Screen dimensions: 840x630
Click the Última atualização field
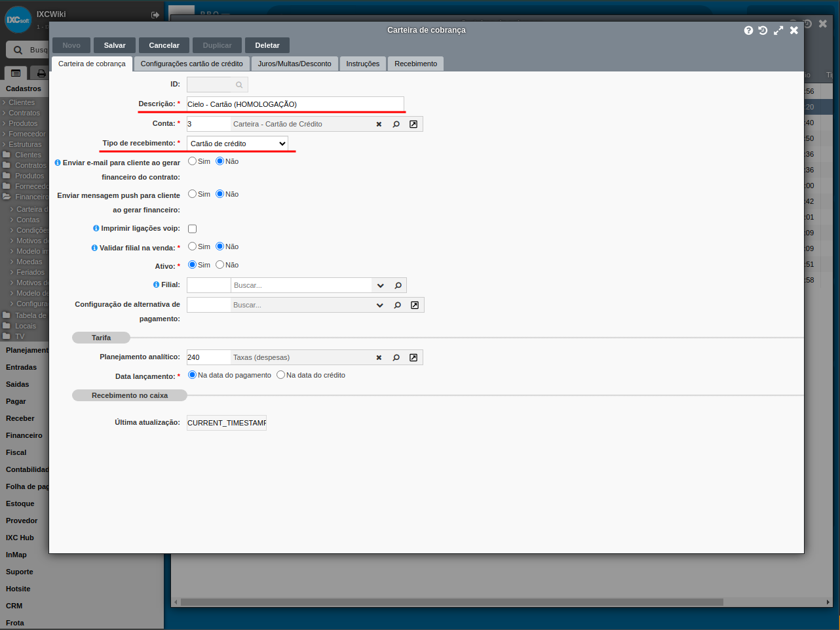(x=227, y=423)
